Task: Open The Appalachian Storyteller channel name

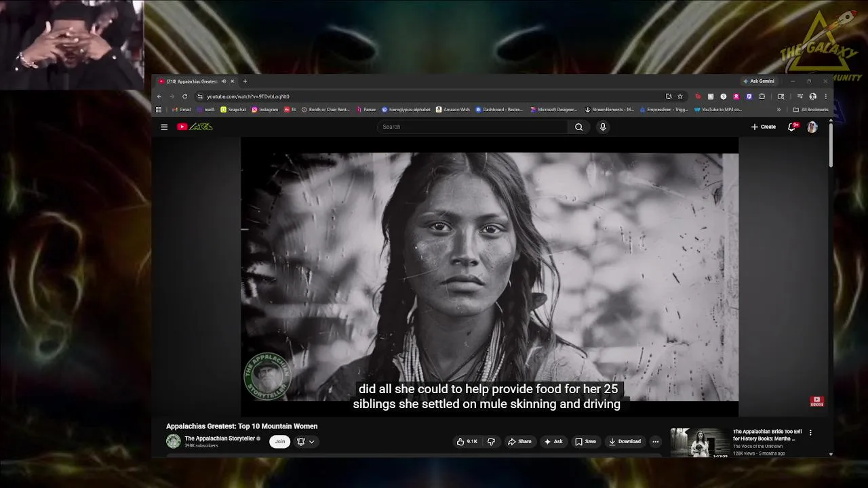Action: point(220,439)
